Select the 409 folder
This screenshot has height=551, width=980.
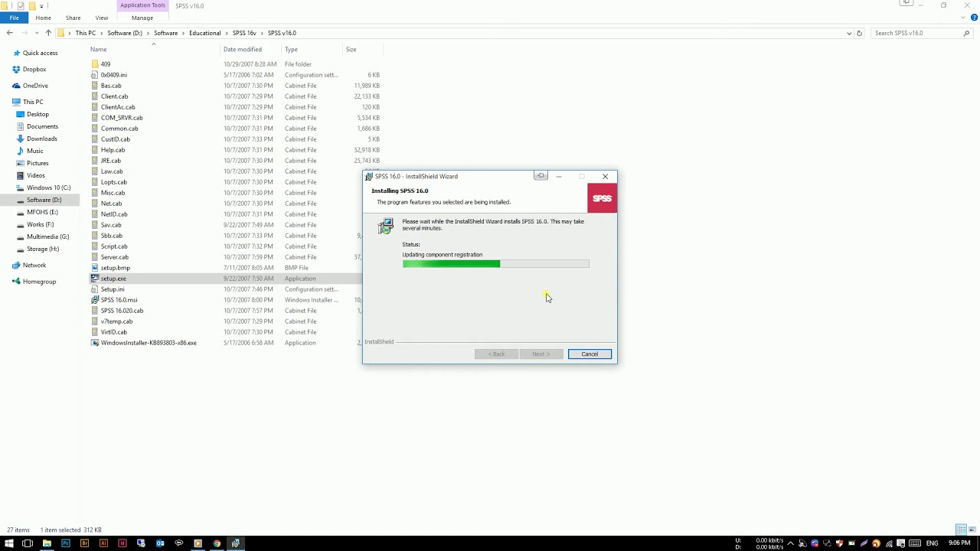(x=106, y=64)
